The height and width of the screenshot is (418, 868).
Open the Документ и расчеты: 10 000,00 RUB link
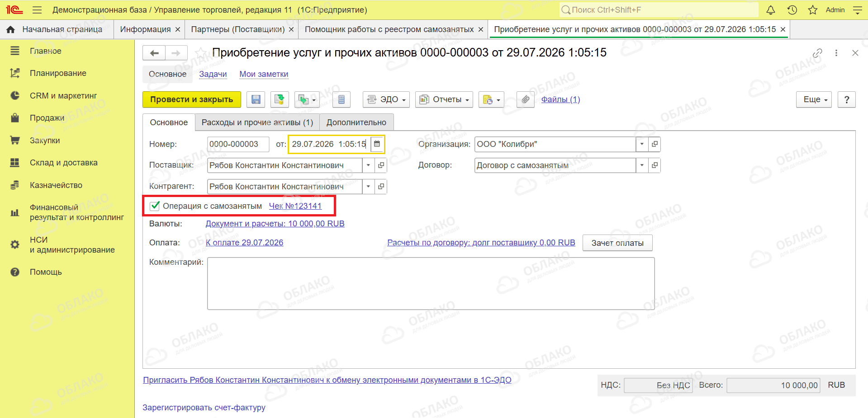(x=275, y=224)
